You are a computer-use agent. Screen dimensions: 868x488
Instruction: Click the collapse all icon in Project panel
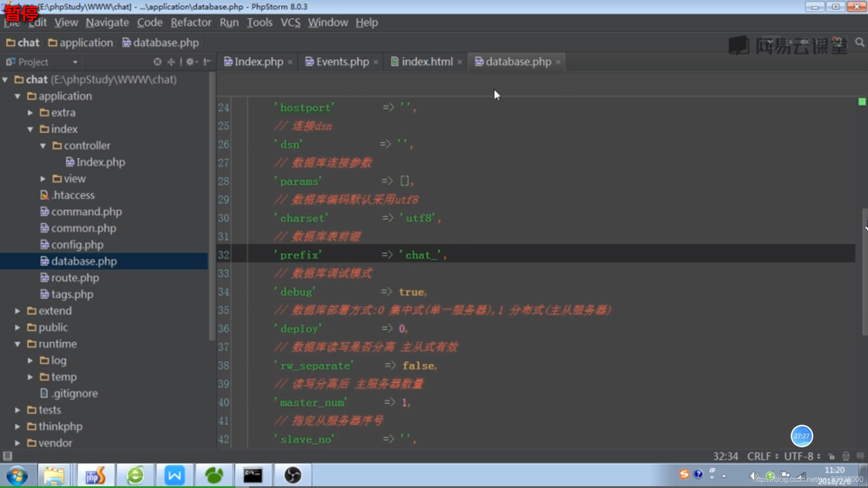[x=171, y=61]
